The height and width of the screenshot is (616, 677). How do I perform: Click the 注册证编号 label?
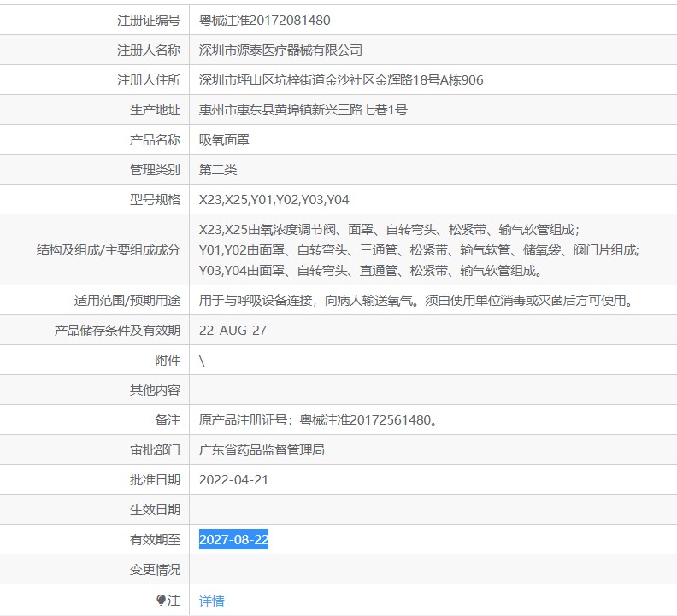149,21
